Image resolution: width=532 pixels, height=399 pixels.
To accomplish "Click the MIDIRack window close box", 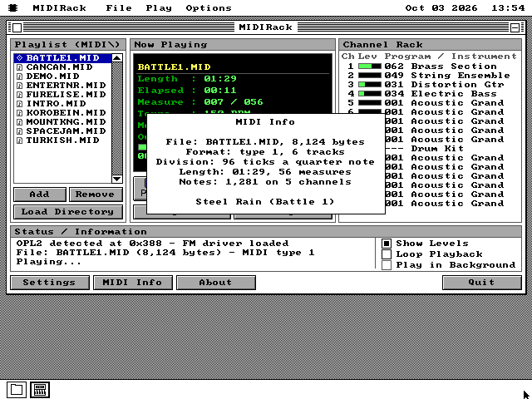I will [x=17, y=27].
